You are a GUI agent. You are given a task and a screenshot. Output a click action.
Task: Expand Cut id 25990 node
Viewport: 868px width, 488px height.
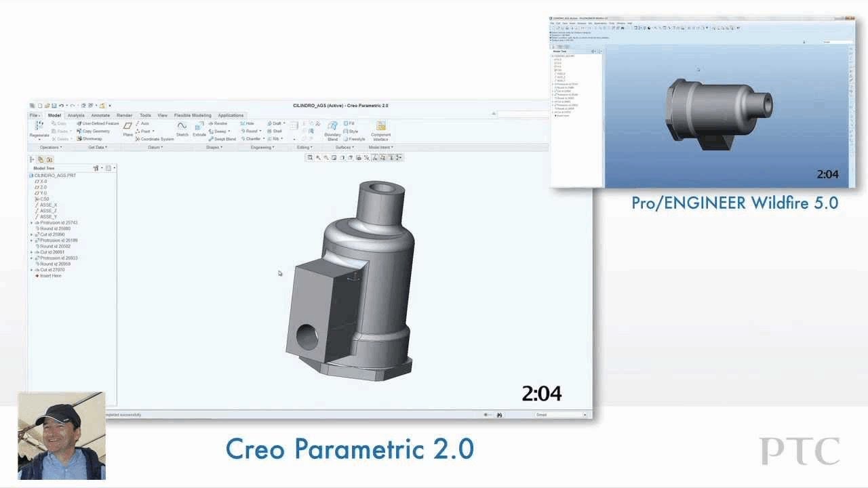[32, 235]
